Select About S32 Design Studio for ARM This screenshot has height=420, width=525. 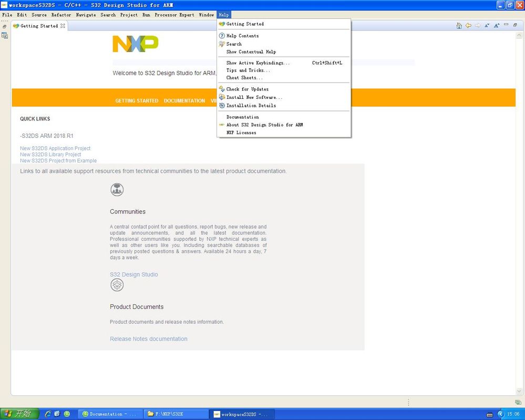pos(284,125)
